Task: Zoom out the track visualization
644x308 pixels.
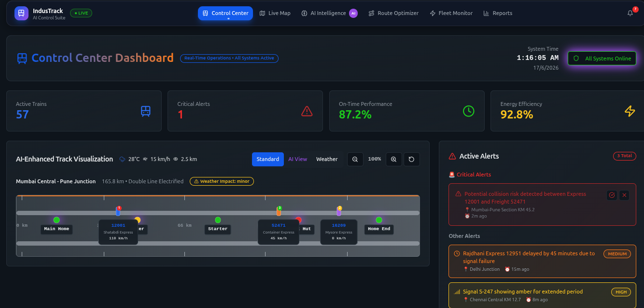Action: tap(355, 159)
